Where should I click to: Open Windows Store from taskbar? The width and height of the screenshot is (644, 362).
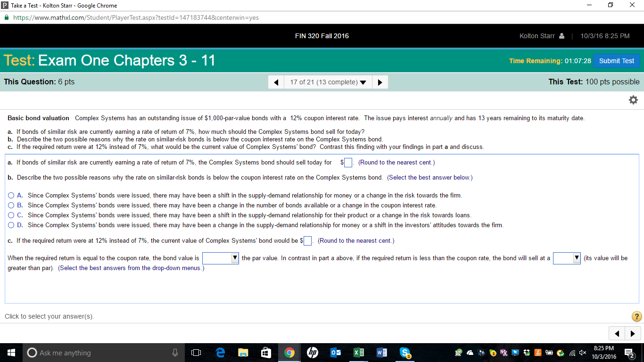[x=266, y=353]
